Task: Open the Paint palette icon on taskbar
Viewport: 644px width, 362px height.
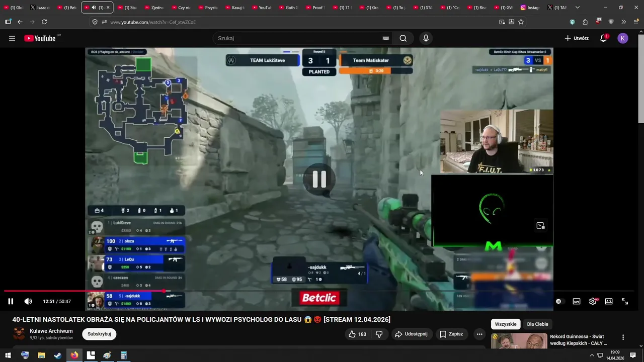Action: click(x=107, y=355)
